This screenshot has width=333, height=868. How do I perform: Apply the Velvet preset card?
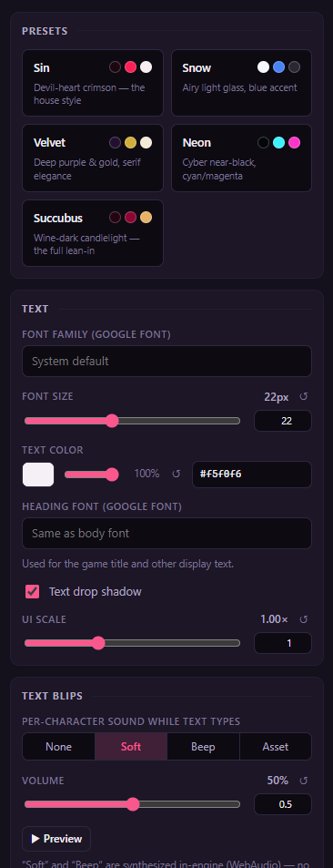(x=93, y=158)
